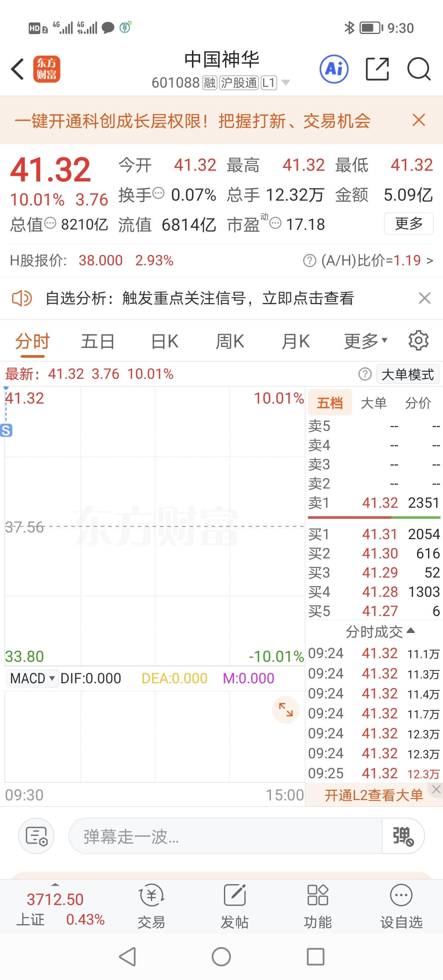This screenshot has height=980, width=443.
Task: Switch to the 月K chart tab
Action: [296, 341]
